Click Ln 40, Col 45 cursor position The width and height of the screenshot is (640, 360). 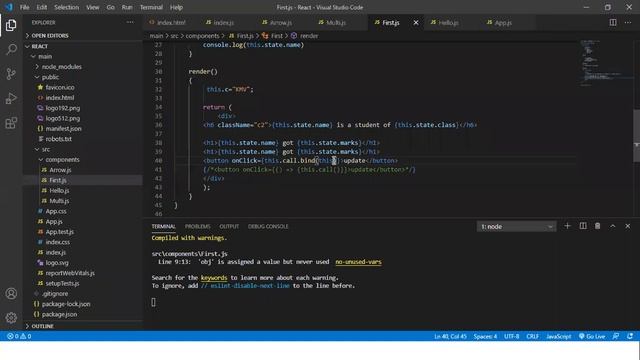coord(450,336)
